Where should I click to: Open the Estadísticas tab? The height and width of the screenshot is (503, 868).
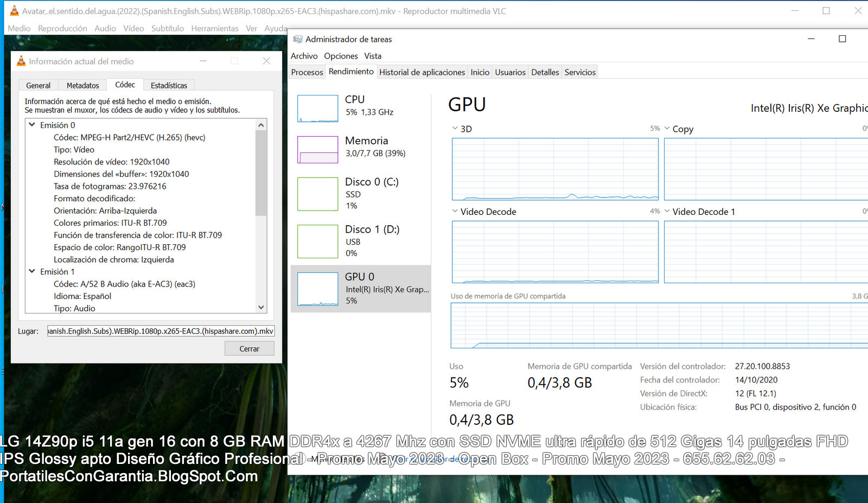[x=169, y=85]
